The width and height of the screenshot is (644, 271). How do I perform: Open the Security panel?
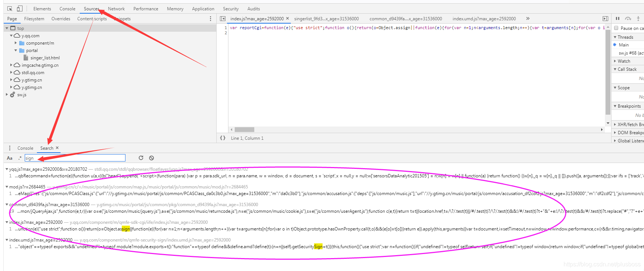coord(231,9)
